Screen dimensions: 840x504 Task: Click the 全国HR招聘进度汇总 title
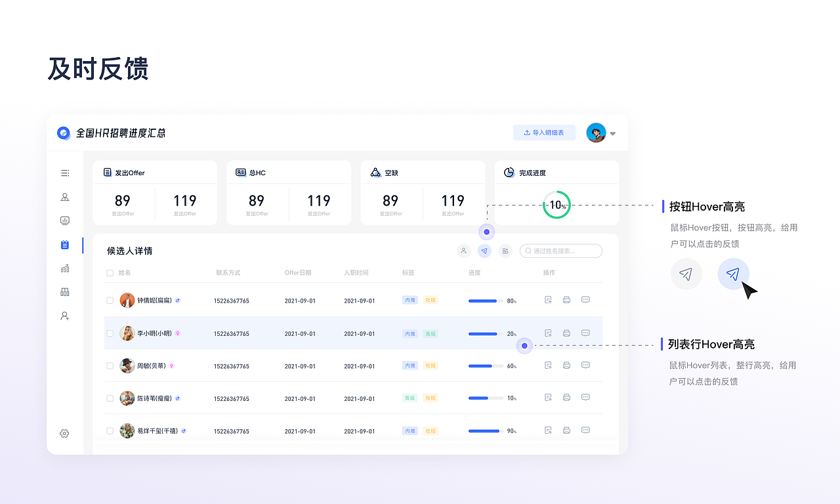point(121,133)
